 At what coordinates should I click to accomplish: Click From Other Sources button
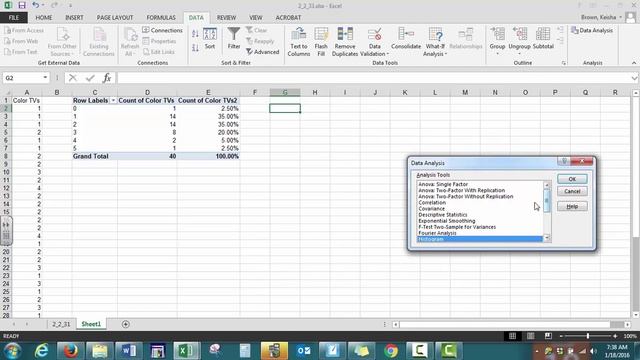pyautogui.click(x=62, y=42)
